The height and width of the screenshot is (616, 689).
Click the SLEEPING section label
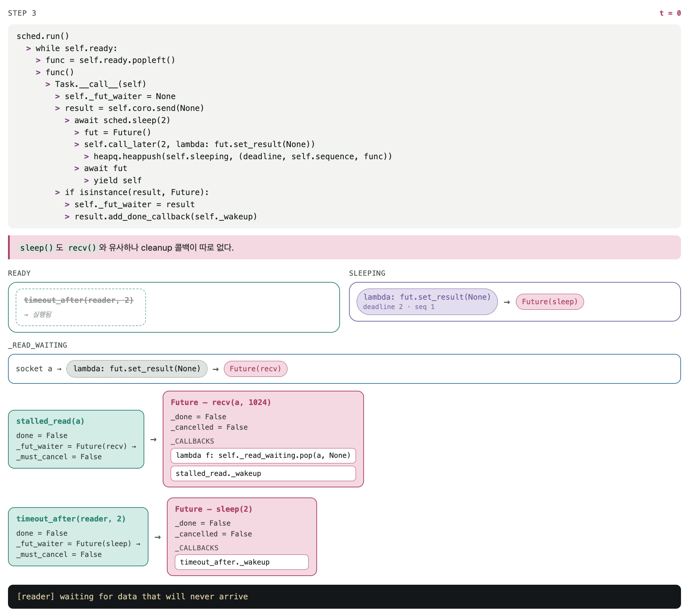point(367,273)
